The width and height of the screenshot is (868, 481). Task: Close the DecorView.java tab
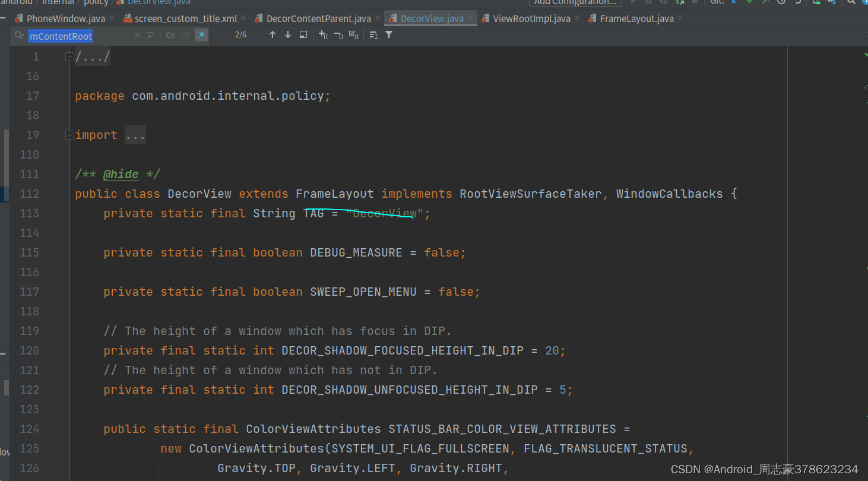click(470, 18)
